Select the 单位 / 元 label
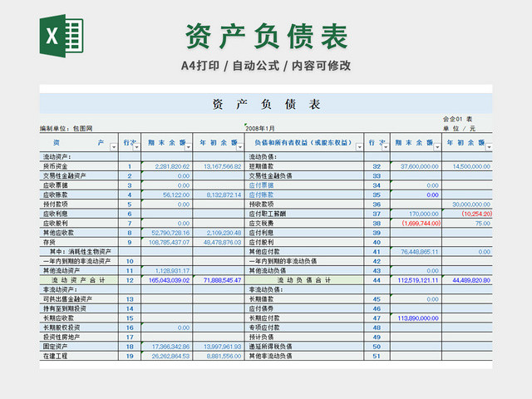 pyautogui.click(x=459, y=128)
